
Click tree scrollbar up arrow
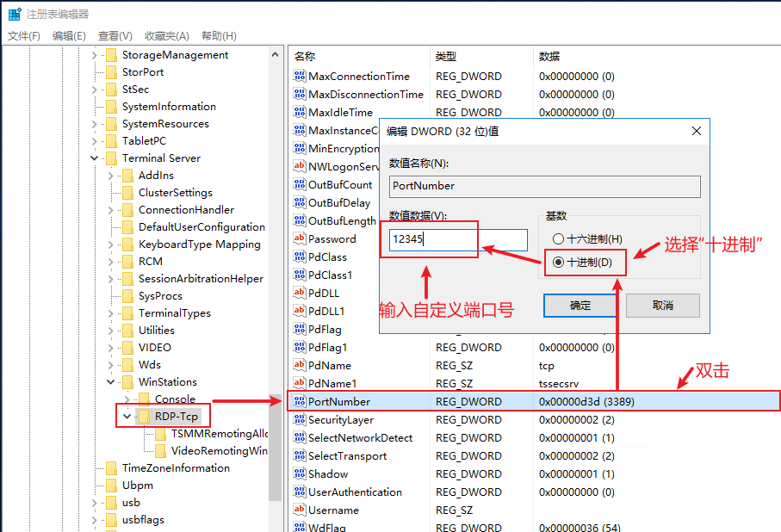275,54
